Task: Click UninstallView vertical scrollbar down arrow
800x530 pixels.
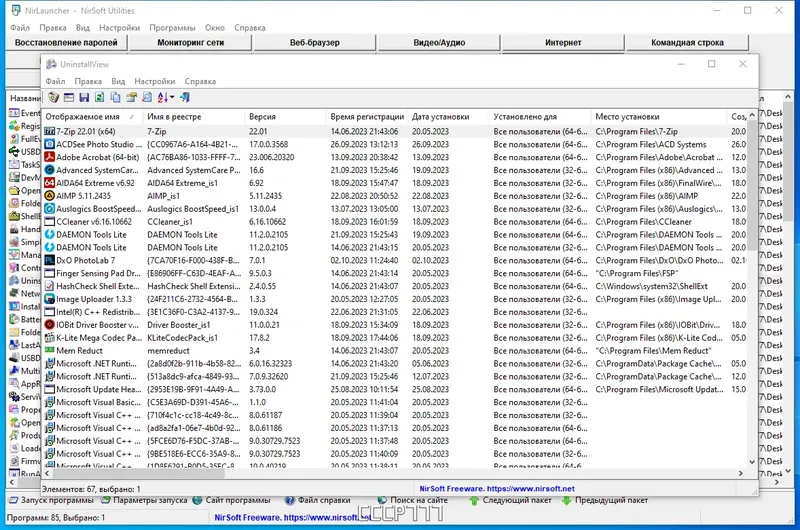Action: (752, 462)
